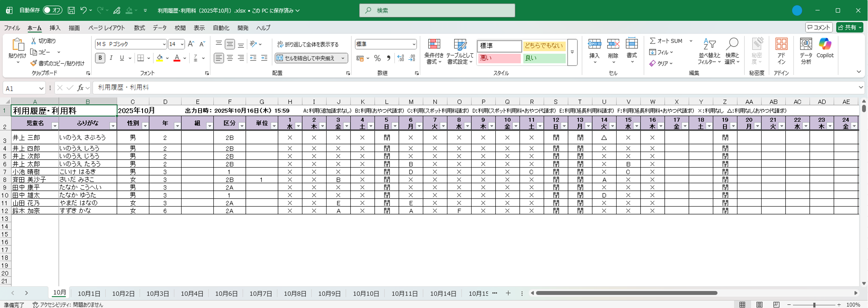Click the Page Layout view icon in status bar

759,305
